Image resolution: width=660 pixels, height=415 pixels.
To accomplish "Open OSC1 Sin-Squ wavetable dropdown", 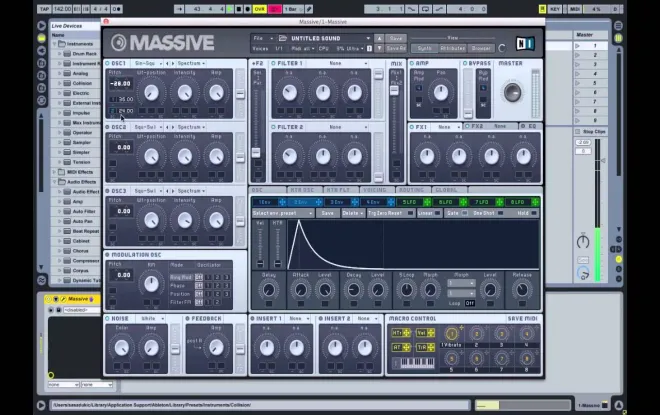I will coord(148,64).
